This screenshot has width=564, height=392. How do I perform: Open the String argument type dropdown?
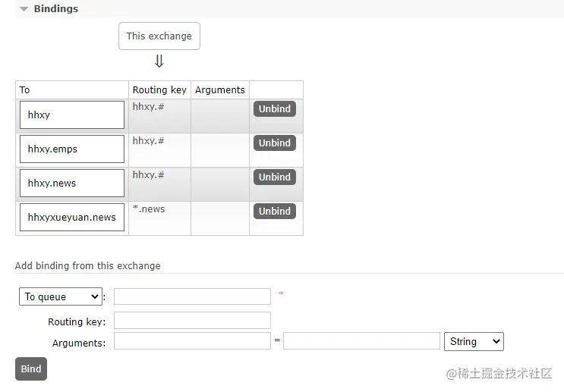[474, 341]
